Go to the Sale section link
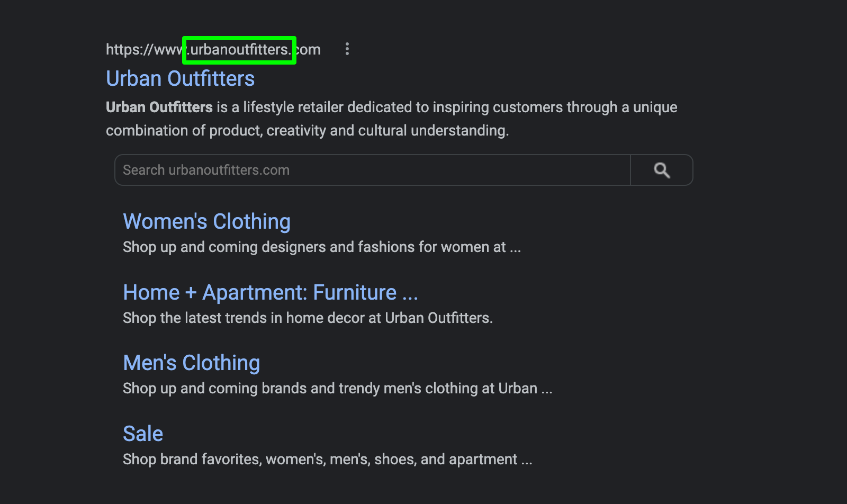 [142, 433]
